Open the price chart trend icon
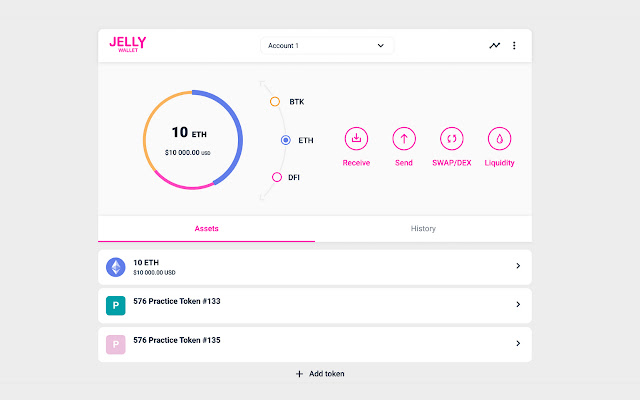The width and height of the screenshot is (640, 400). pyautogui.click(x=495, y=45)
